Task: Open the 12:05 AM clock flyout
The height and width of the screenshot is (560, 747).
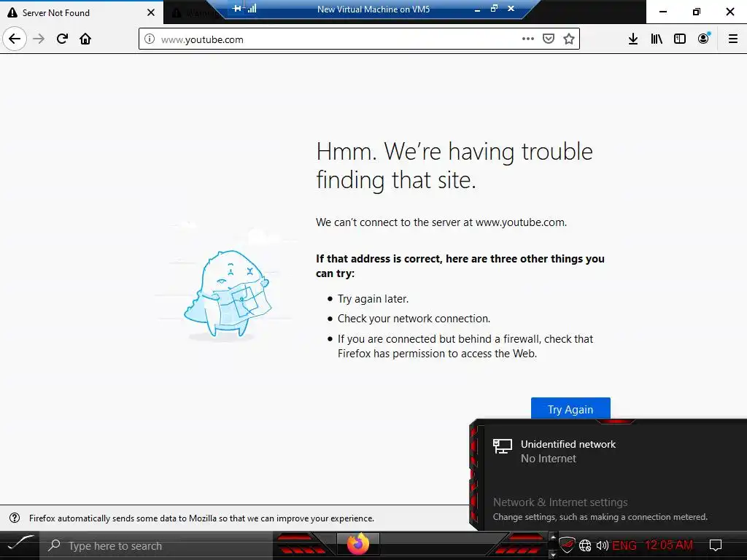Action: [668, 545]
